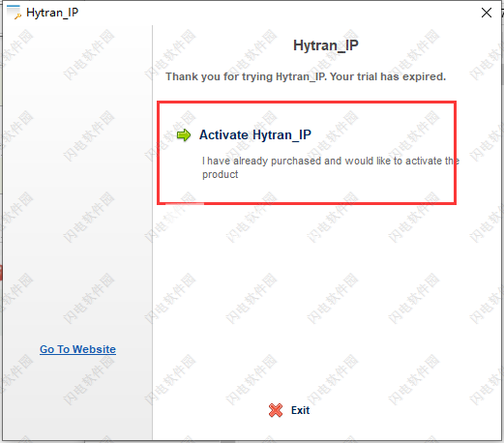This screenshot has height=443, width=504.
Task: Click the empty area below the activation box
Action: (x=326, y=300)
